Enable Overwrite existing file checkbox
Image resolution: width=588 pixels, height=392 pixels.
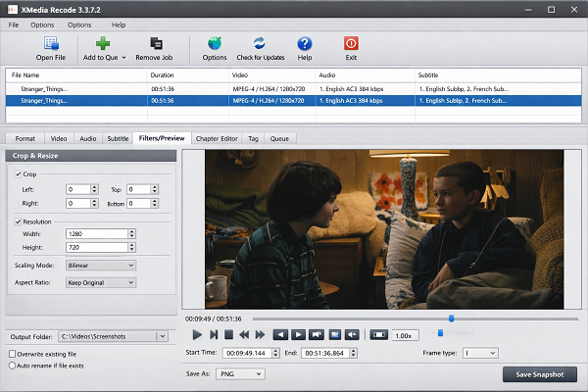[x=12, y=353]
